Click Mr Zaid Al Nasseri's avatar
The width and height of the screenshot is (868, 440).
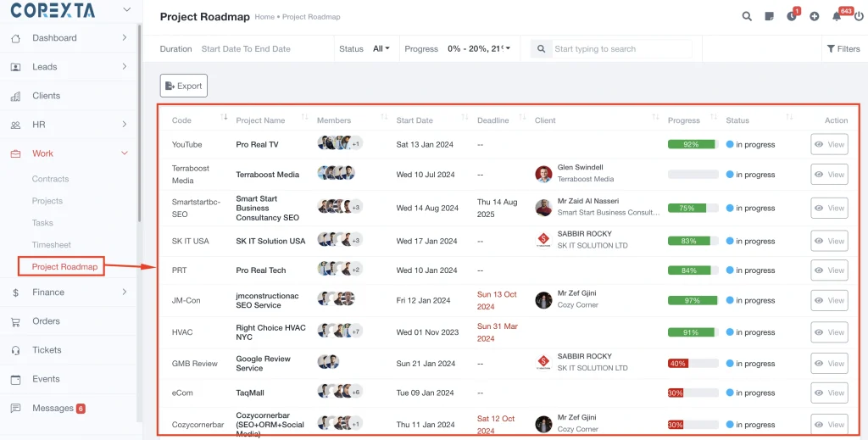click(543, 208)
